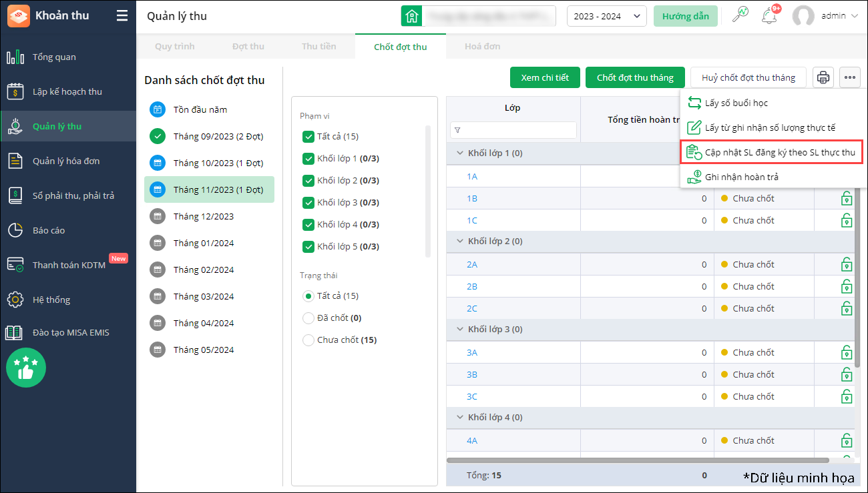Click the printer icon in toolbar
The width and height of the screenshot is (868, 493).
823,77
